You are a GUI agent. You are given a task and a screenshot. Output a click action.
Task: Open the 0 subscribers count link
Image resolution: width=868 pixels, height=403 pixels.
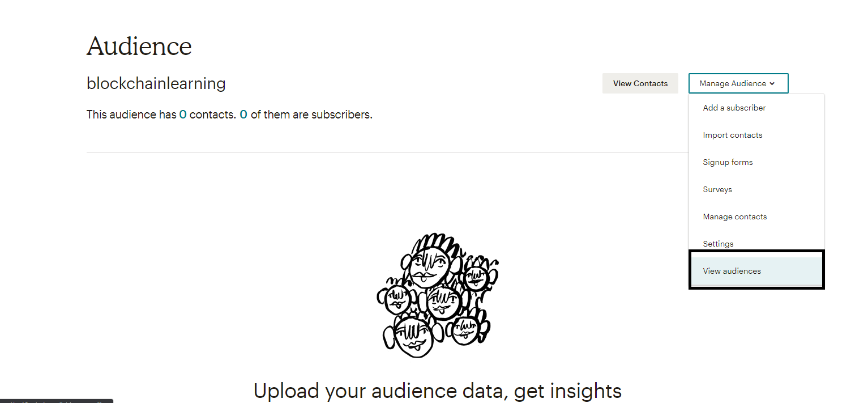pos(243,114)
